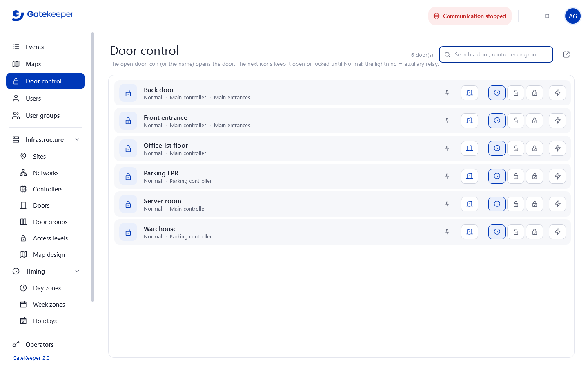The width and height of the screenshot is (588, 368).
Task: Click the lock status icon of Office 1st floor
Action: pos(128,148)
